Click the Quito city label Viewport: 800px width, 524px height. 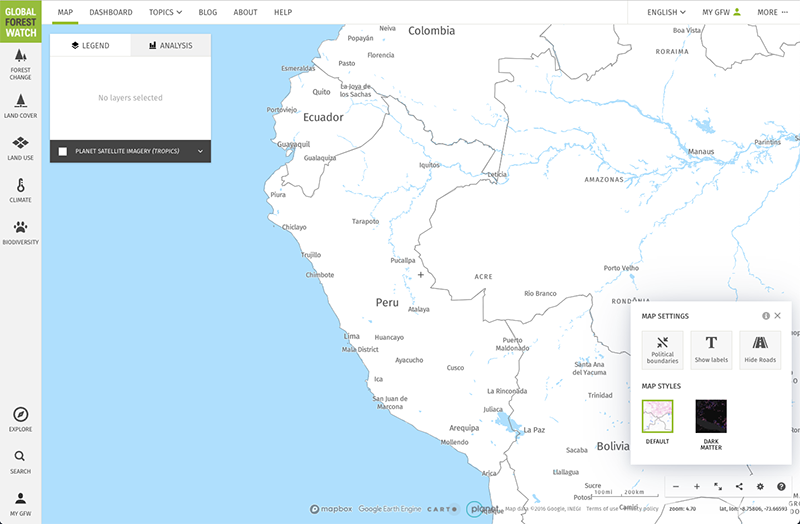pyautogui.click(x=321, y=92)
